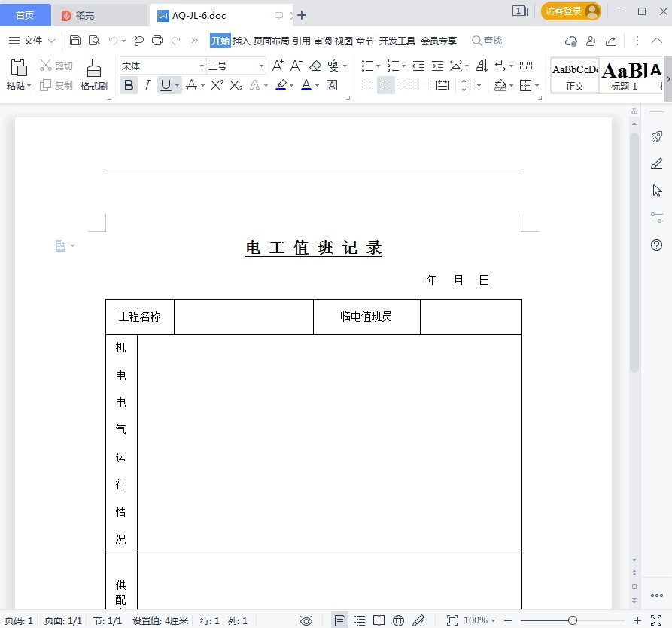The height and width of the screenshot is (628, 672).
Task: Click the vertical scrollbar thumb
Action: pyautogui.click(x=634, y=252)
